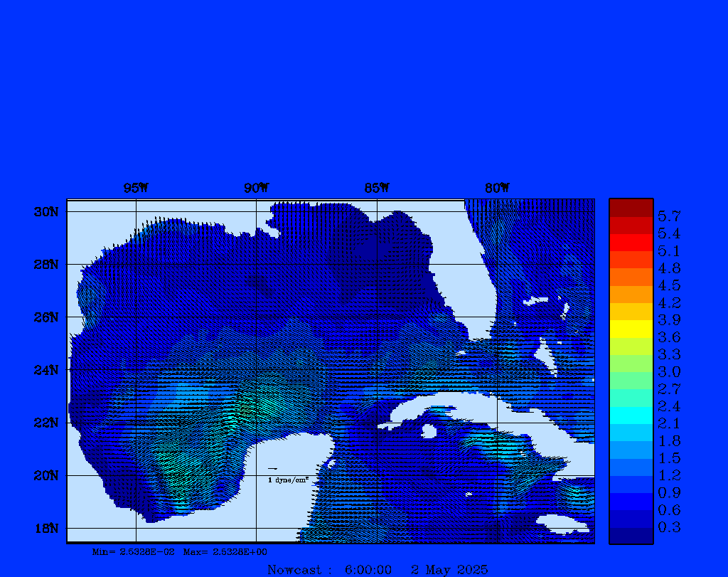Click the darkest navy swatch at bar bottom
Screen dimensions: 728x577
[631, 536]
